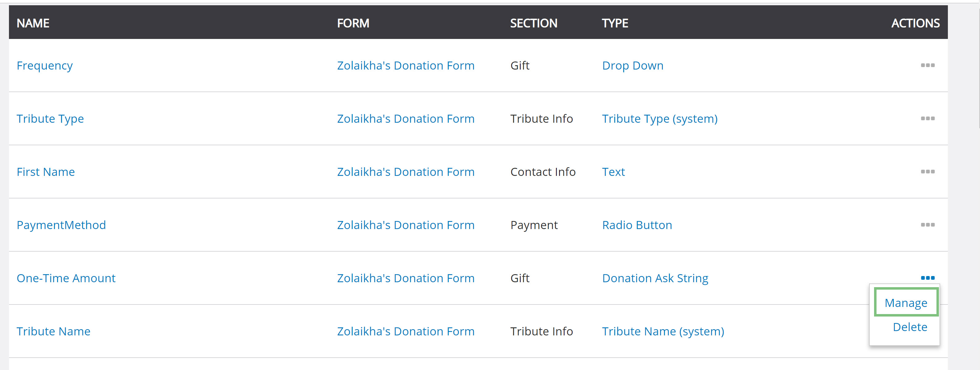The width and height of the screenshot is (980, 370).
Task: Open the One-Time Amount field link
Action: (x=66, y=278)
